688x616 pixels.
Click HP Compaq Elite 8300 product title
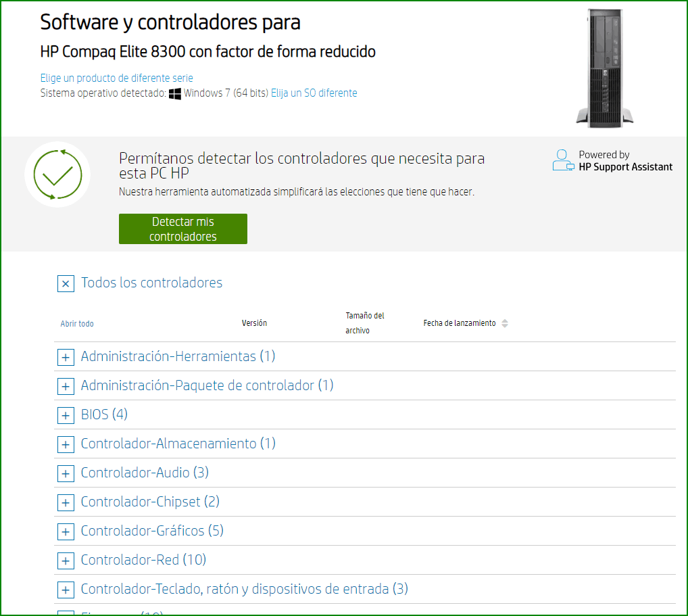[x=208, y=52]
